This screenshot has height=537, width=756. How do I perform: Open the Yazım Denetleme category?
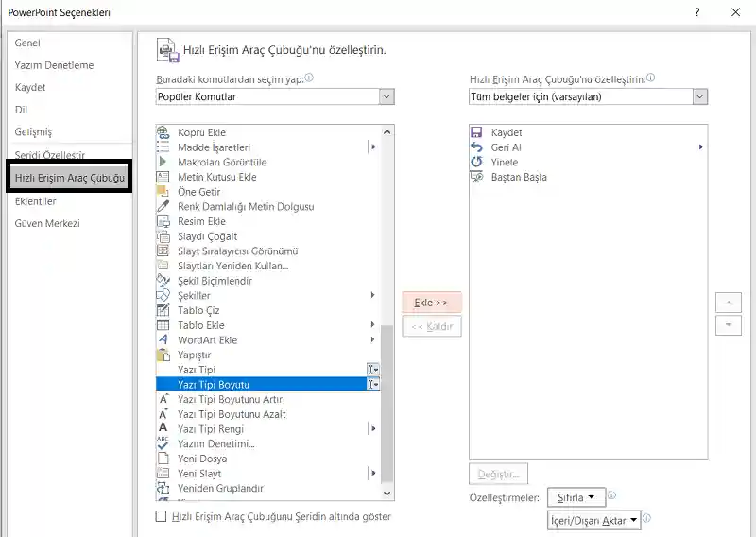[54, 65]
